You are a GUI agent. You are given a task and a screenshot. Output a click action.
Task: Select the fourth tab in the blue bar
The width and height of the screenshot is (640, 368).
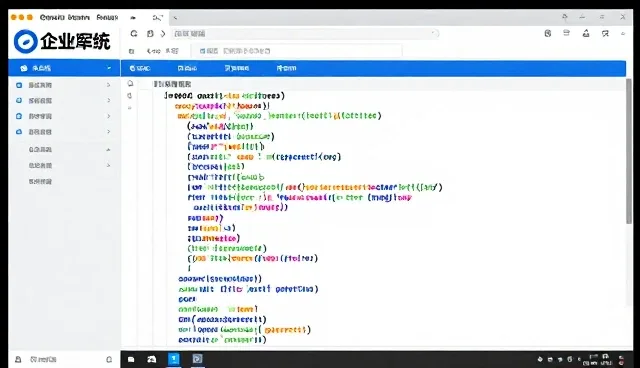pyautogui.click(x=287, y=68)
